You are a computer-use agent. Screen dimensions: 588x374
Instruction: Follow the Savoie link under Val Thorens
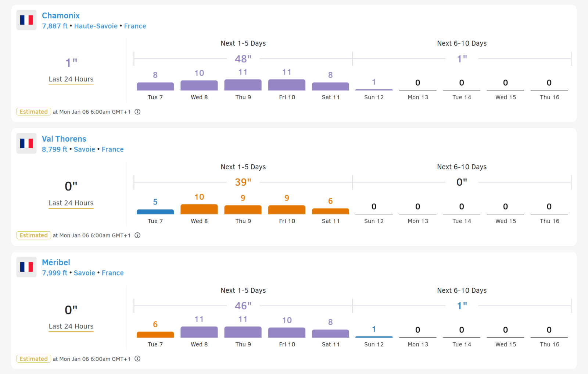coord(85,149)
